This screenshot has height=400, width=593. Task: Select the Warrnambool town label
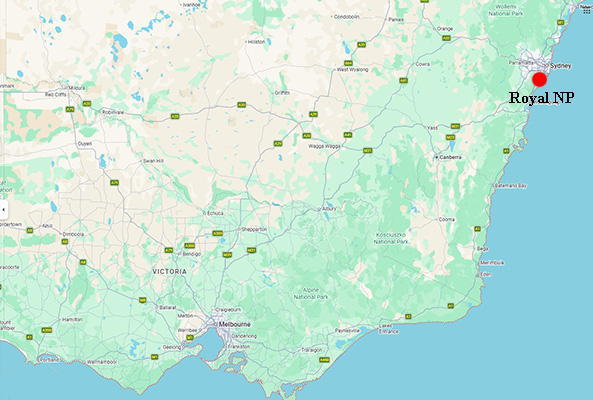pos(102,362)
